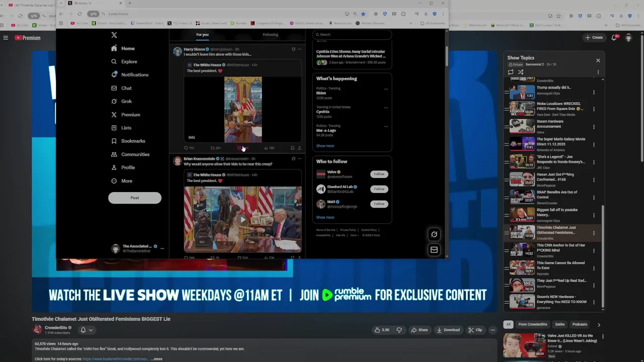Screen dimensions: 644x362
Task: Like the CrowderBits YouTube video
Action: point(382,330)
